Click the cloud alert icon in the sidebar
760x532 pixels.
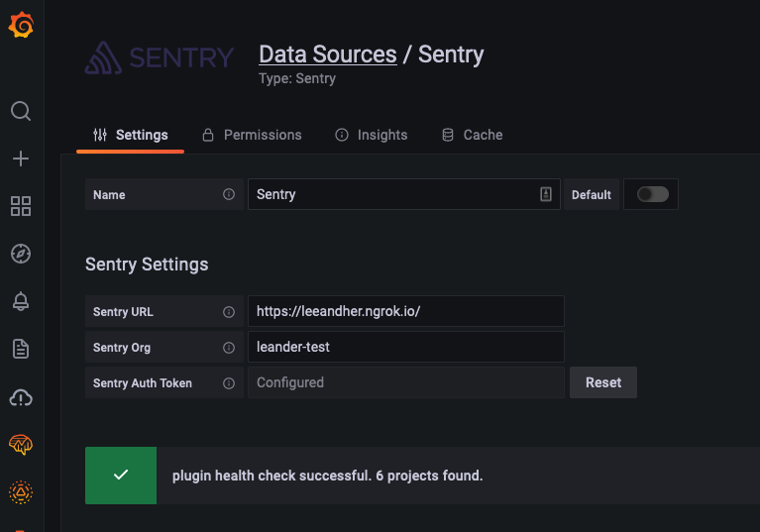click(x=21, y=397)
